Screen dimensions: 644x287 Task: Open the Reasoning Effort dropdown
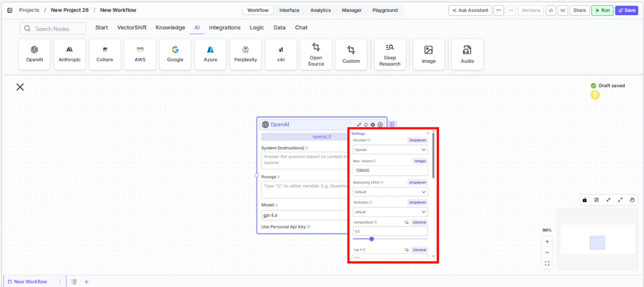pyautogui.click(x=390, y=192)
